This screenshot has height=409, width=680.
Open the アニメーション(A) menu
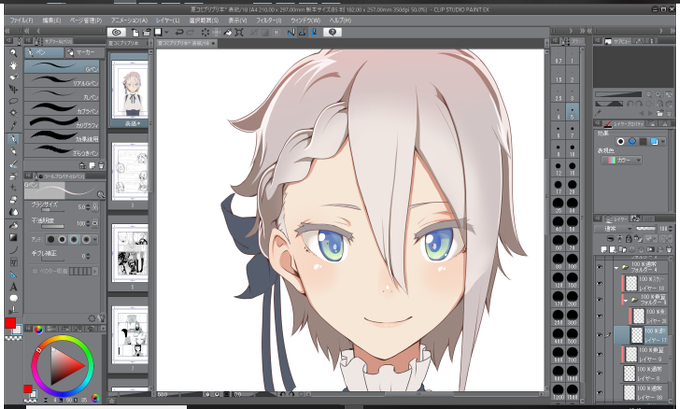tap(129, 20)
